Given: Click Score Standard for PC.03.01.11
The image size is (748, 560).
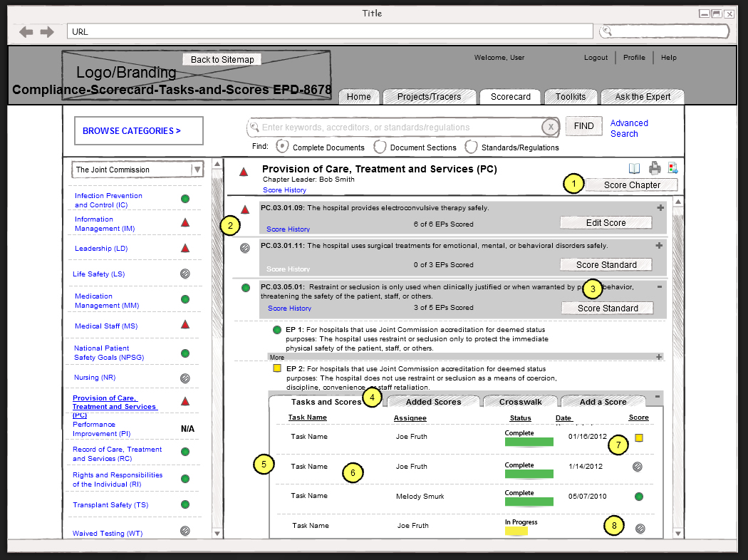Looking at the screenshot, I should (606, 264).
